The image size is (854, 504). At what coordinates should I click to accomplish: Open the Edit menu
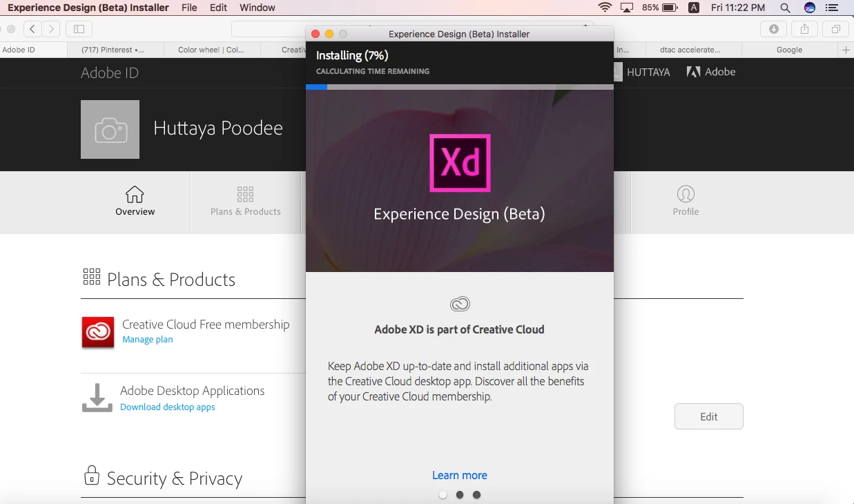pos(218,8)
